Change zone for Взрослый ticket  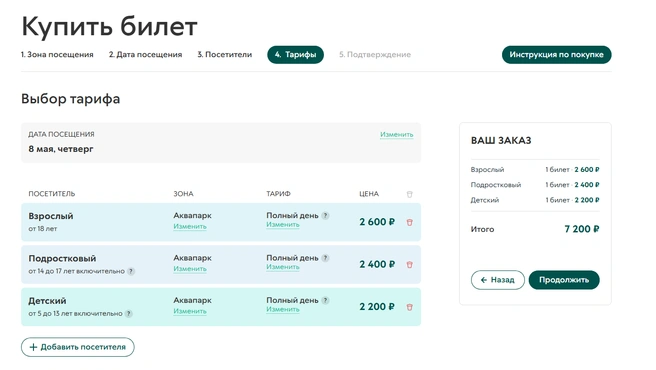pos(190,226)
